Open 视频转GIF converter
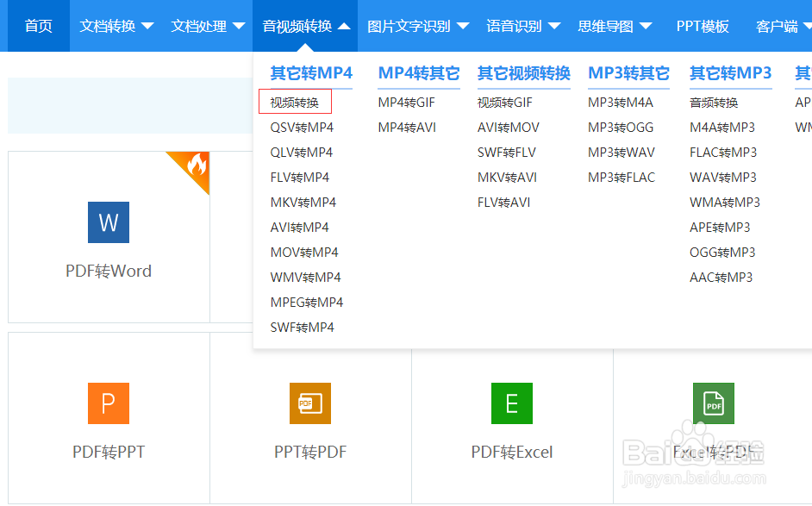Image resolution: width=812 pixels, height=506 pixels. [505, 103]
